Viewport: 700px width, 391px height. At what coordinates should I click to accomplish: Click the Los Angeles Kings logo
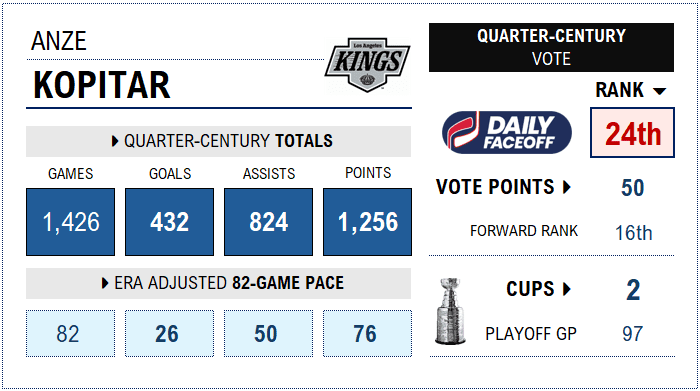pyautogui.click(x=367, y=65)
